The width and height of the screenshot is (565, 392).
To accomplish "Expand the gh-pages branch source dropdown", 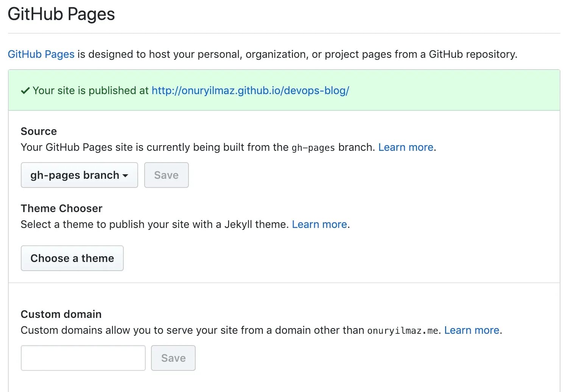I will point(79,175).
